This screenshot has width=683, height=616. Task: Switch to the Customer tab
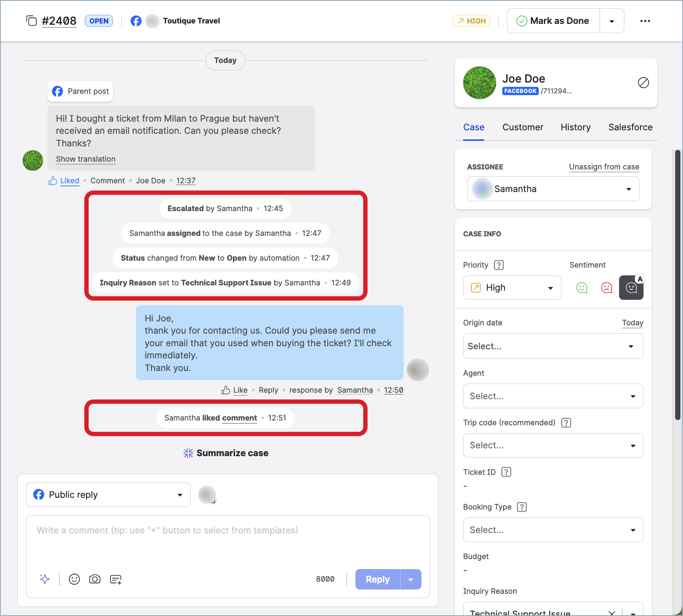[523, 127]
